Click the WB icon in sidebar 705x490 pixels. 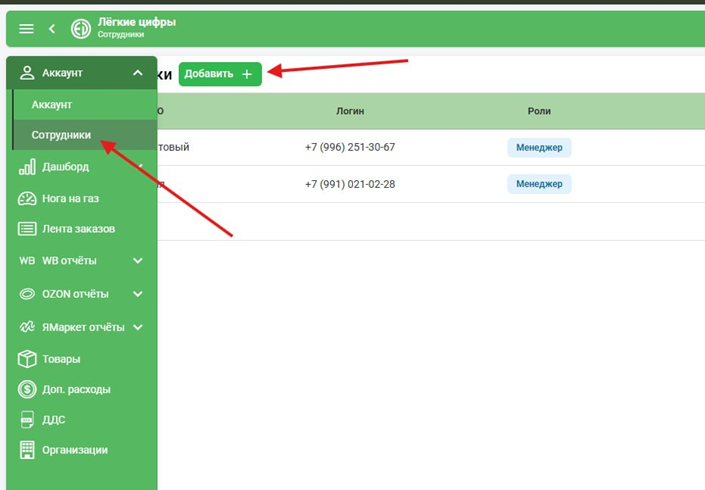[x=27, y=261]
